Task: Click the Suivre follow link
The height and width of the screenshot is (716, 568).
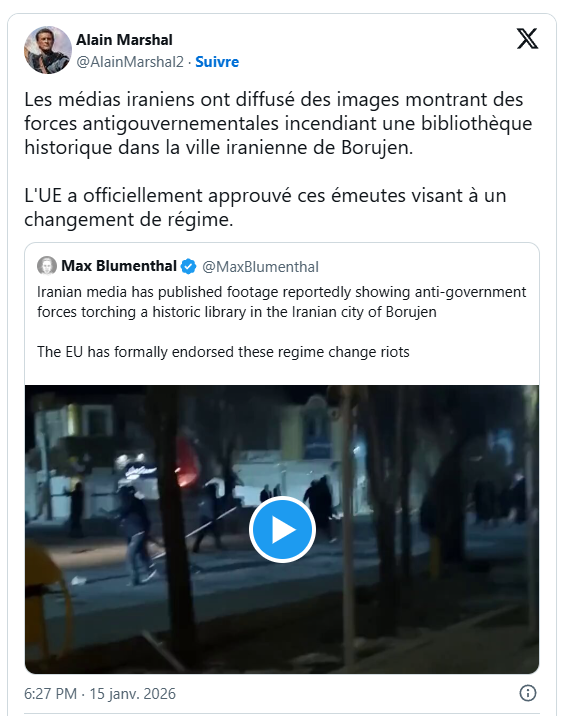Action: [217, 62]
